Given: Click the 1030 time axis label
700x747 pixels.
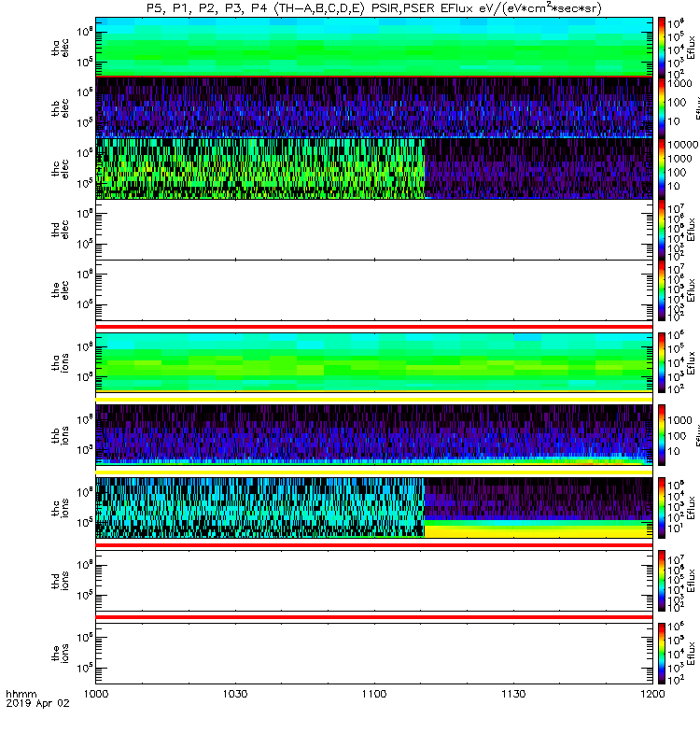Looking at the screenshot, I should click(235, 694).
